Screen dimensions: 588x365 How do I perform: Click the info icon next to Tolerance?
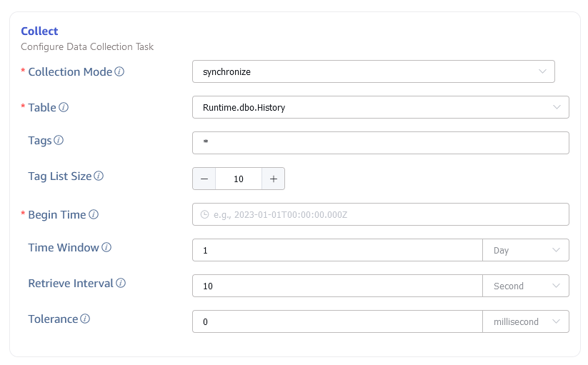[85, 319]
